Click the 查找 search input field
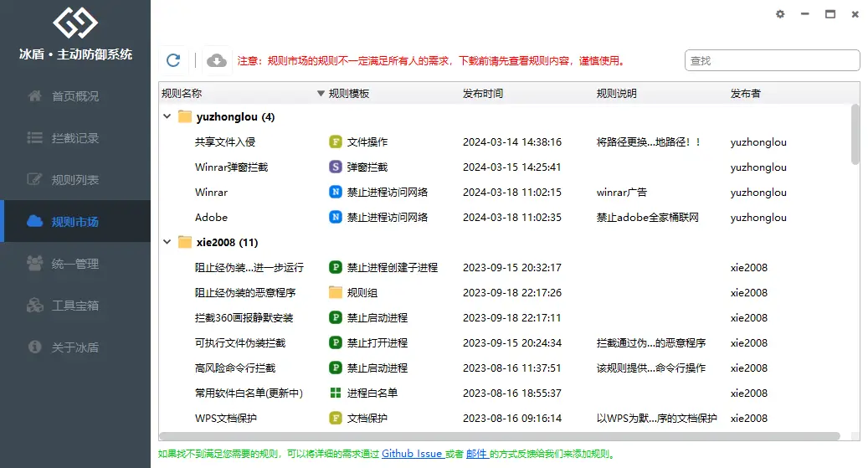The height and width of the screenshot is (468, 868). [x=772, y=60]
